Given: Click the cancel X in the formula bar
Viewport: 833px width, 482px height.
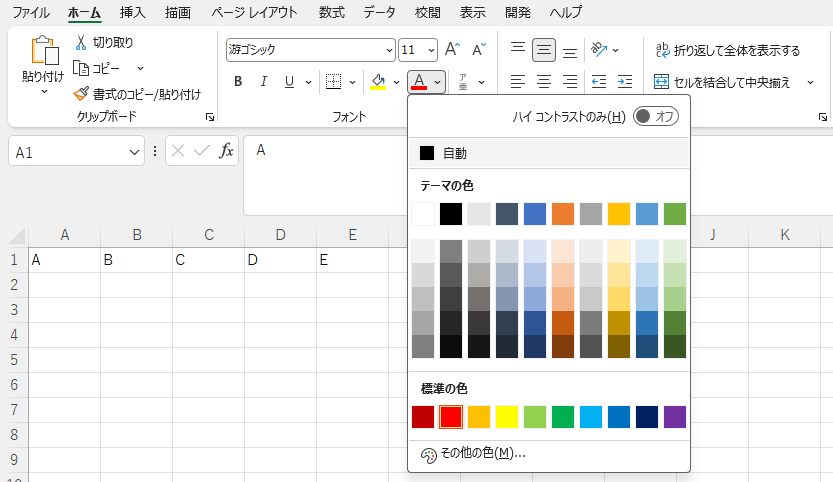Looking at the screenshot, I should tap(178, 151).
